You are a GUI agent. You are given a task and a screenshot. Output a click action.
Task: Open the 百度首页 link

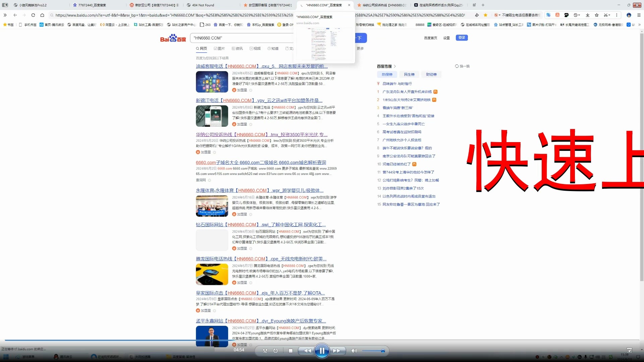coord(430,38)
